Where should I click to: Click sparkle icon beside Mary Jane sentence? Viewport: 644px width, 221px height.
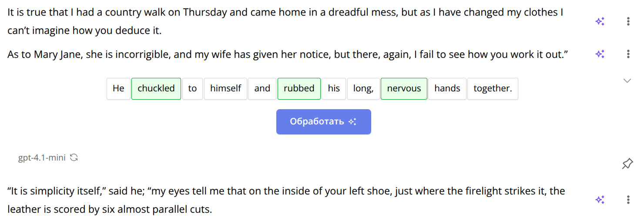tap(600, 54)
